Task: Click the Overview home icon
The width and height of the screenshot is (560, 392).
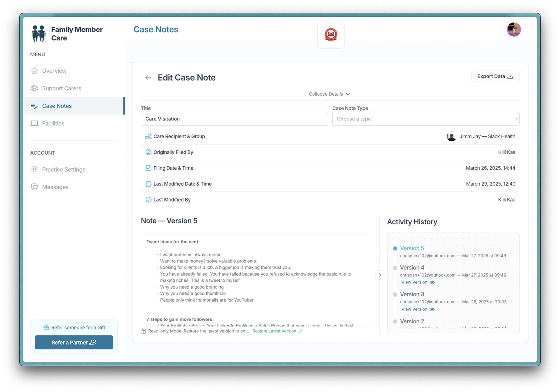Action: click(34, 71)
